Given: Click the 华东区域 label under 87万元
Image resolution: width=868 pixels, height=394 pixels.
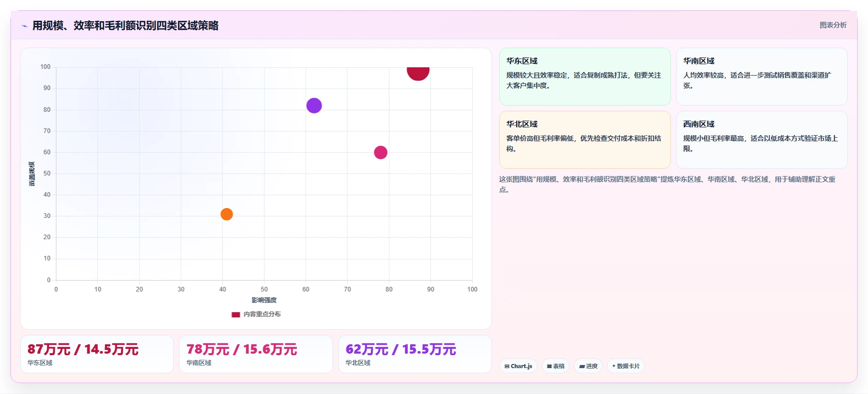Looking at the screenshot, I should point(40,363).
